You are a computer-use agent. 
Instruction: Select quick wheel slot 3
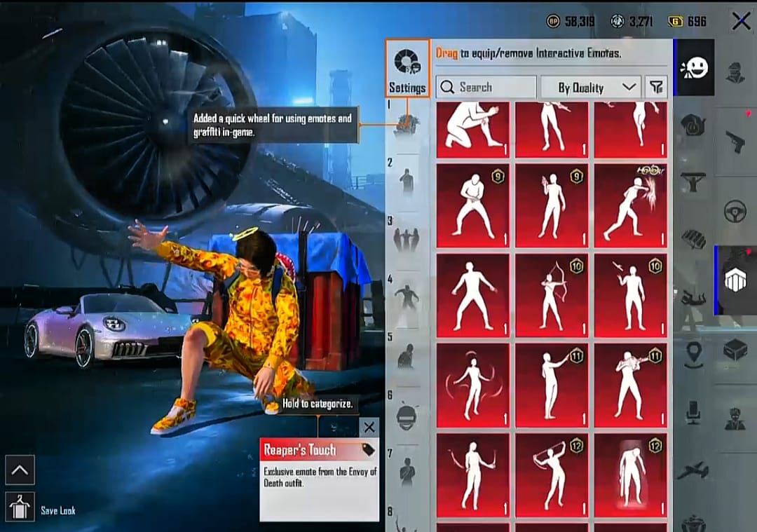pyautogui.click(x=407, y=240)
